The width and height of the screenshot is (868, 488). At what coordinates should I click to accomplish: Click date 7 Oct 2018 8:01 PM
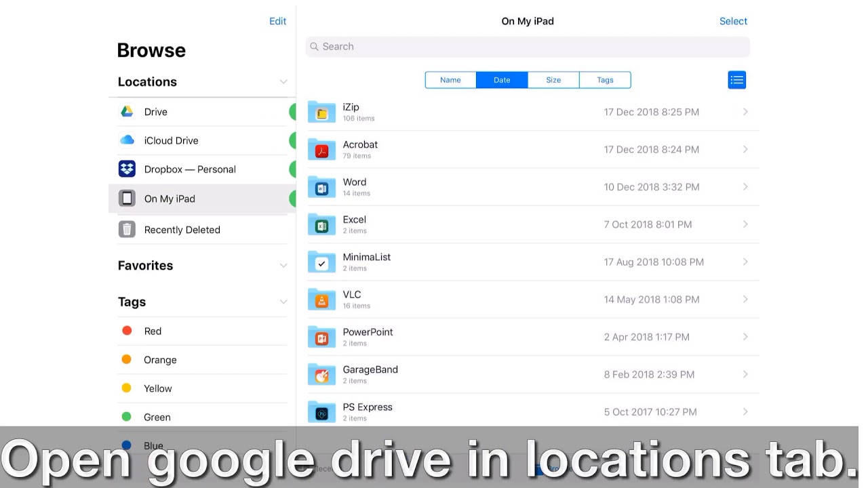648,224
